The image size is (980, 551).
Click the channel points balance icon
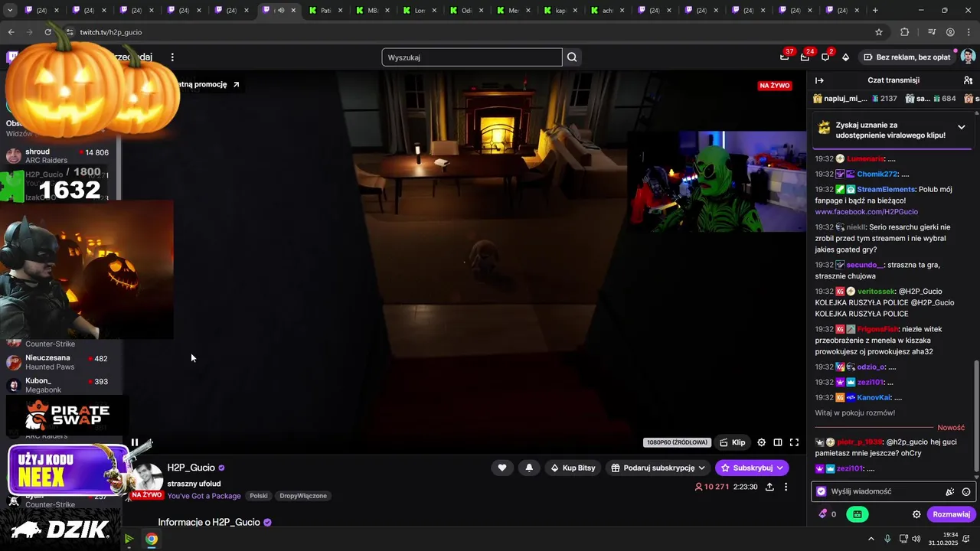823,514
